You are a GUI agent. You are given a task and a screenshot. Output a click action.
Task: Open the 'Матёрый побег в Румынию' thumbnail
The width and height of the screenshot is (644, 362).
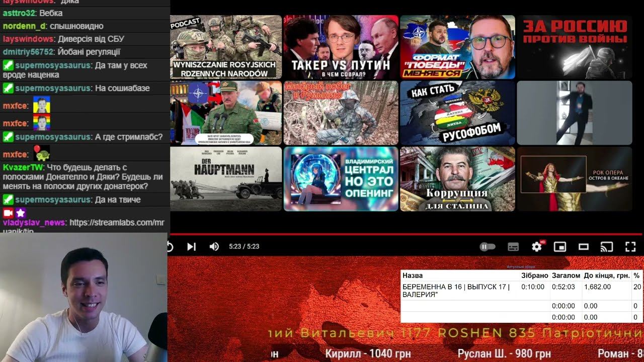341,113
